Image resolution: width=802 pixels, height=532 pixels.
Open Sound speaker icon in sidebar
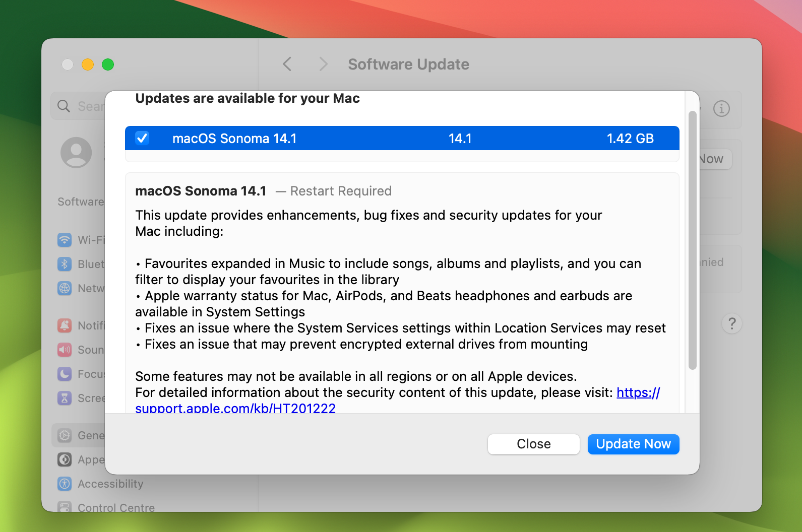coord(65,350)
